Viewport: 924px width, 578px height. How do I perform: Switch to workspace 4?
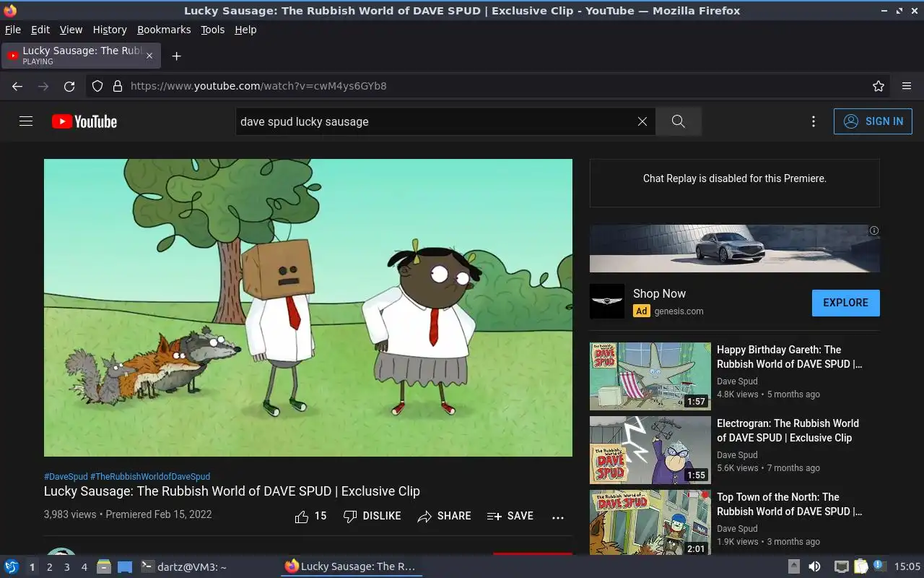click(x=84, y=567)
